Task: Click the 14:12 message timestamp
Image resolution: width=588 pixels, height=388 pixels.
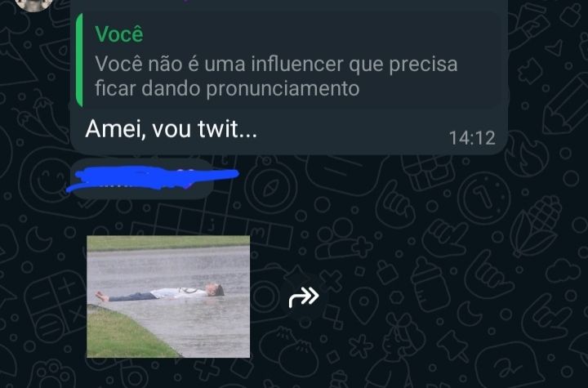Action: 472,138
